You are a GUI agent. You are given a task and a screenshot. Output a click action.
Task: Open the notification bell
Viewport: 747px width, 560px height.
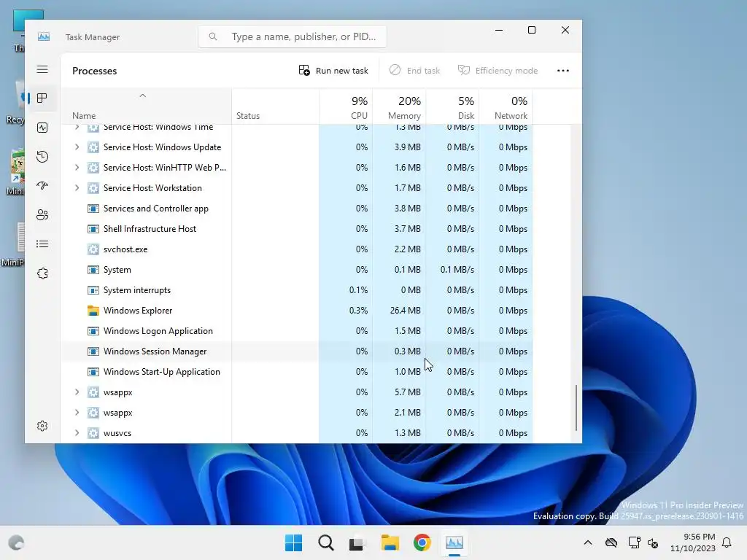(727, 542)
